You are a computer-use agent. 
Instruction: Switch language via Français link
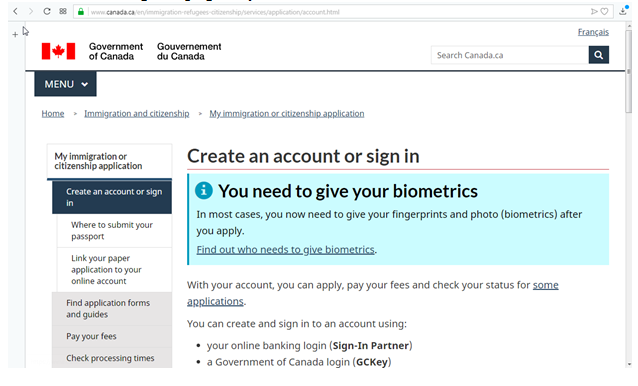tap(593, 32)
